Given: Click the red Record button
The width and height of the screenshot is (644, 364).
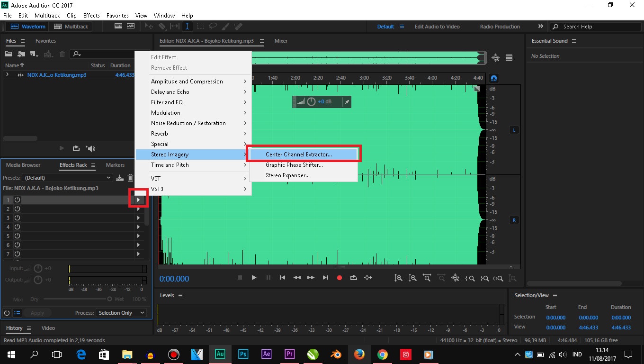Looking at the screenshot, I should point(339,278).
